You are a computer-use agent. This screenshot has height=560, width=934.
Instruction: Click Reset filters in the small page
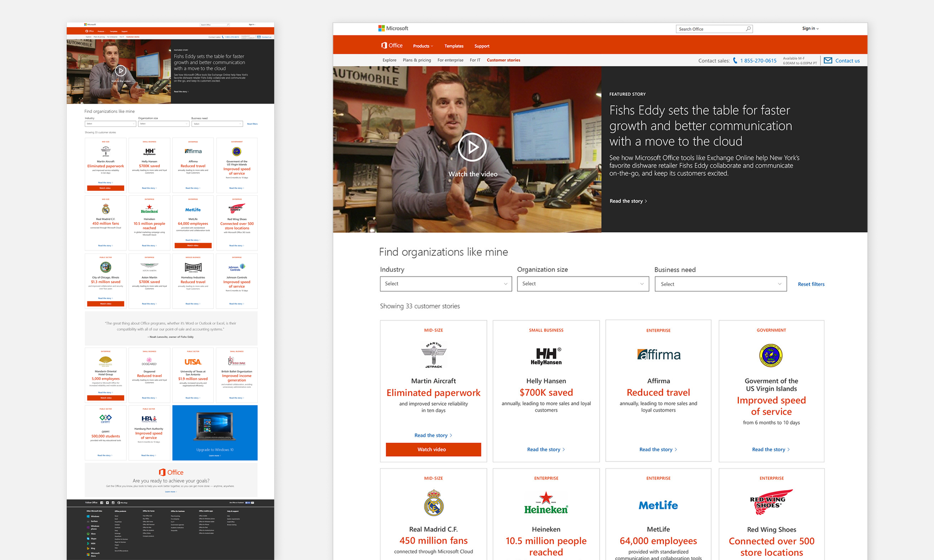pyautogui.click(x=252, y=124)
